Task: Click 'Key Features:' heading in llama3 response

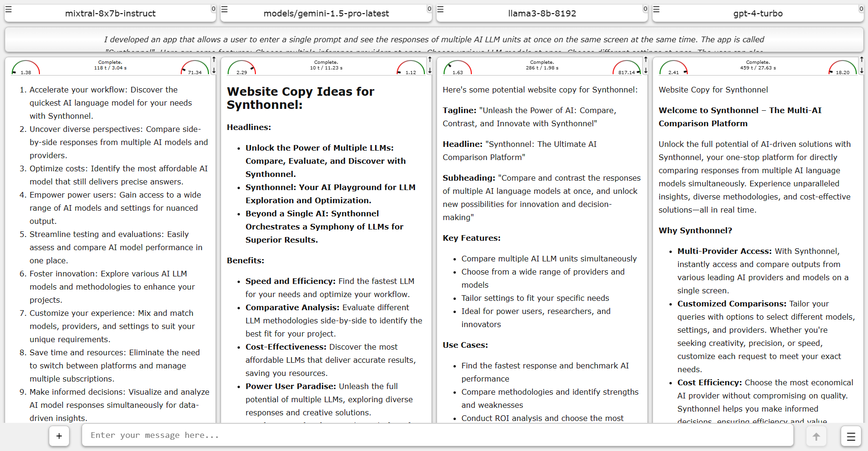Action: coord(472,238)
